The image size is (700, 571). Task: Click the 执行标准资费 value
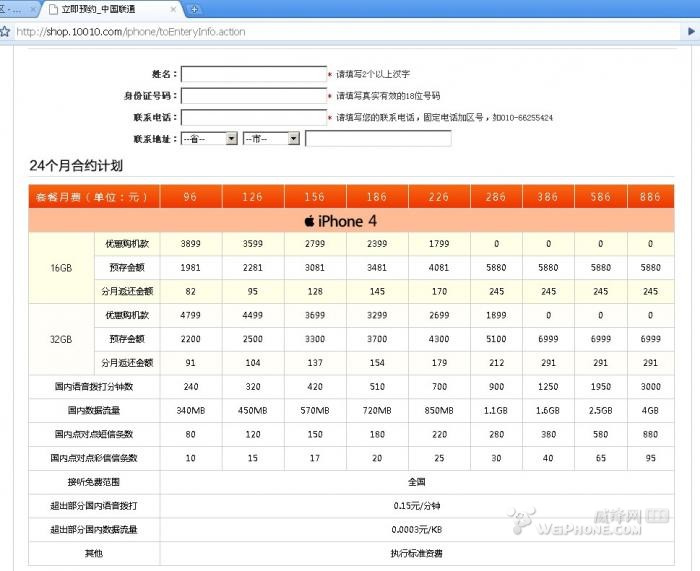point(417,554)
